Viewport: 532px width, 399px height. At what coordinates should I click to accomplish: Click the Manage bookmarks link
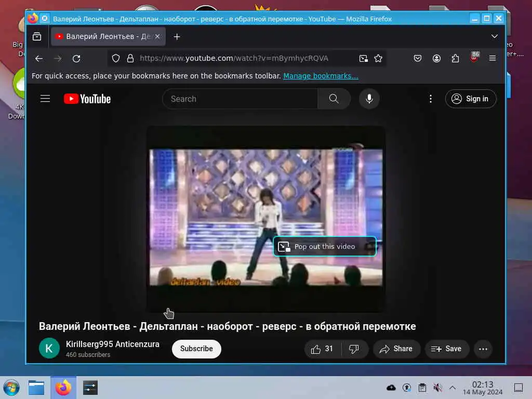point(321,76)
